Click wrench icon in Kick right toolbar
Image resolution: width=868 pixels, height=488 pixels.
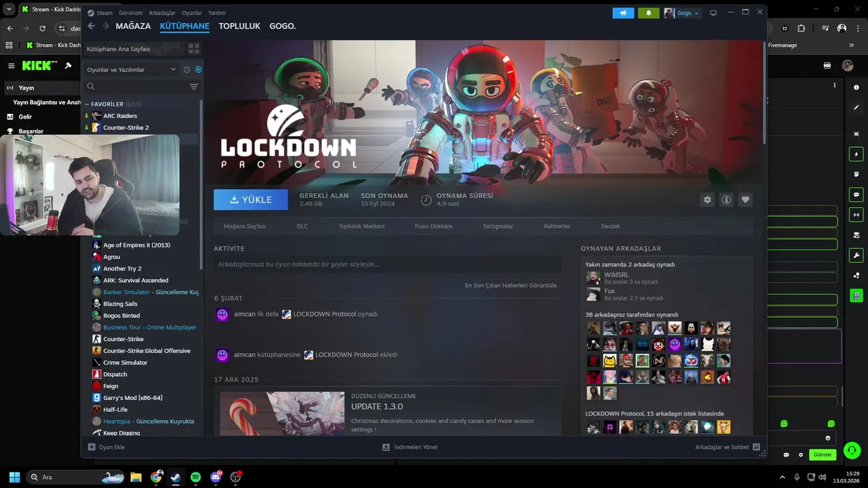point(856,256)
